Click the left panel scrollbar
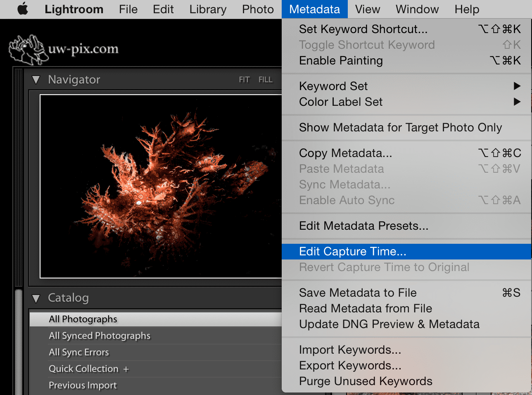Image resolution: width=532 pixels, height=395 pixels. pyautogui.click(x=18, y=342)
